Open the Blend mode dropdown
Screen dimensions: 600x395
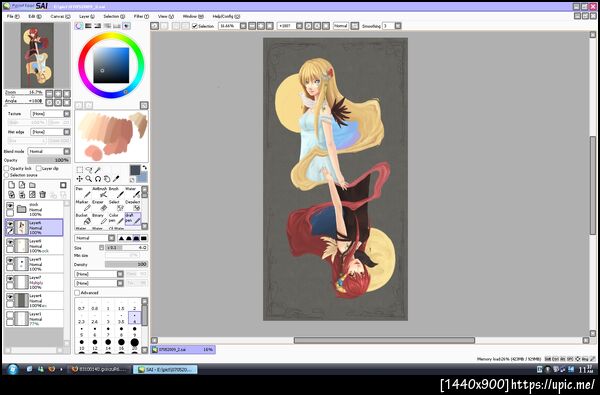coord(50,151)
